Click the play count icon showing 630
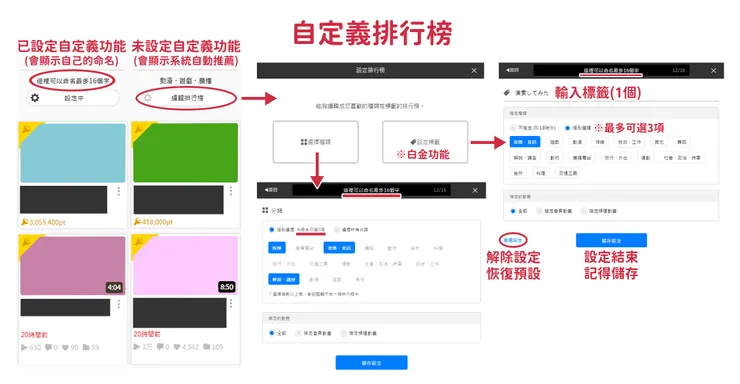This screenshot has width=740, height=384. click(x=24, y=347)
